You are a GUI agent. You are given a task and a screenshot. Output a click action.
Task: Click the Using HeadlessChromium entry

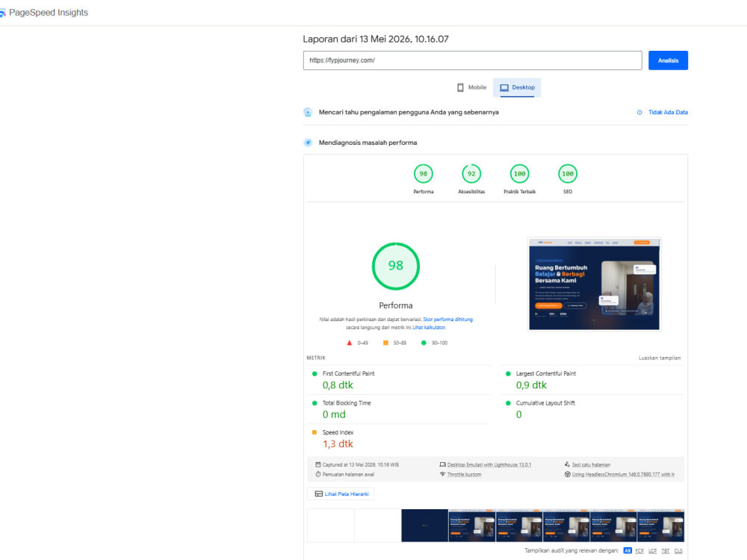click(623, 475)
